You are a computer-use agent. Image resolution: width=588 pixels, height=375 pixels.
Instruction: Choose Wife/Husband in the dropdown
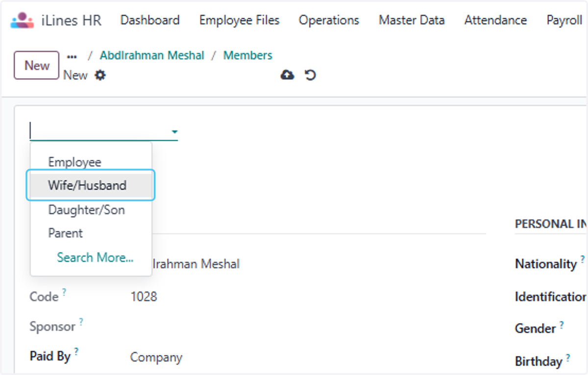tap(91, 185)
